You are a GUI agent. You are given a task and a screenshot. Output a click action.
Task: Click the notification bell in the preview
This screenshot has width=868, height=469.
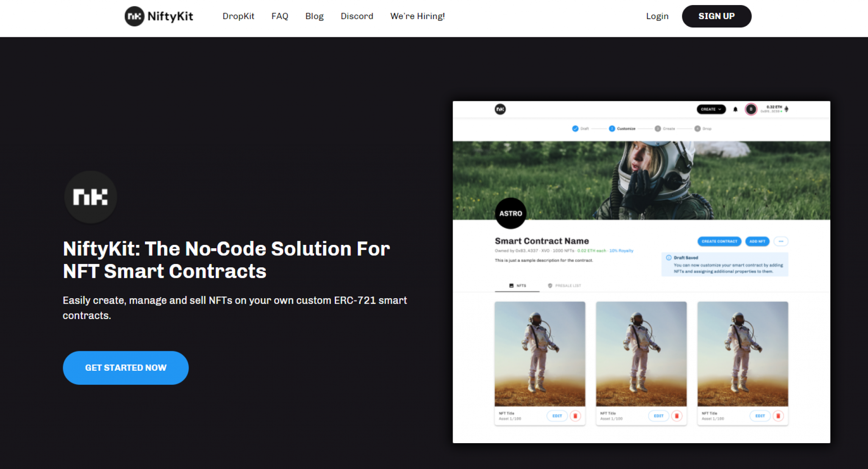tap(735, 109)
